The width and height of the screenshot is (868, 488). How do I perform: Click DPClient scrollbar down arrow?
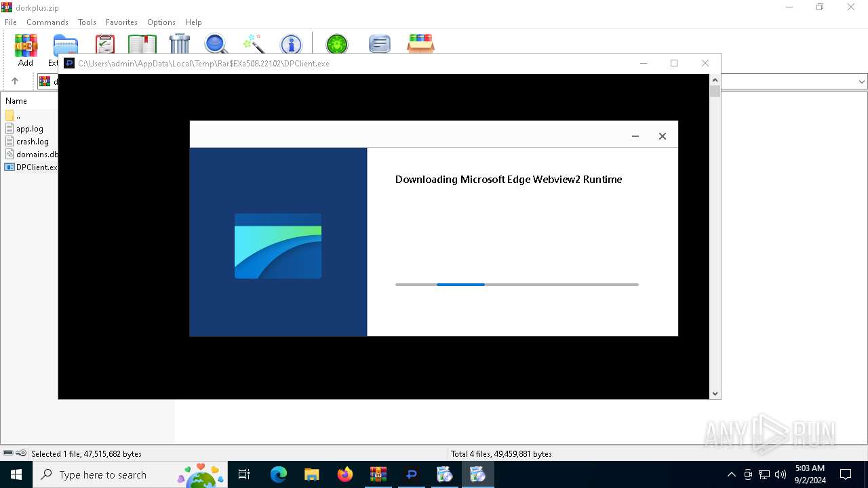coord(715,393)
